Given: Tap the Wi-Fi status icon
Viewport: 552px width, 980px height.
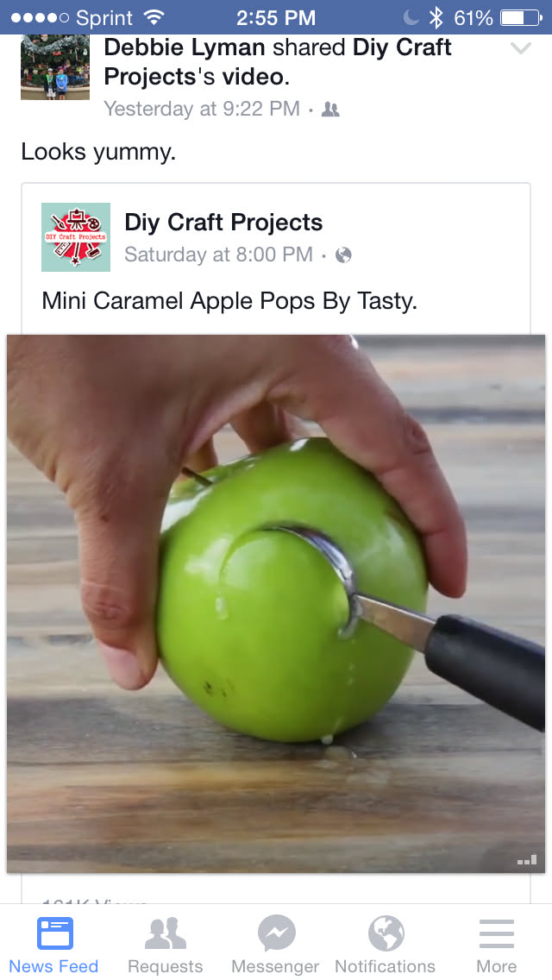Looking at the screenshot, I should [154, 17].
